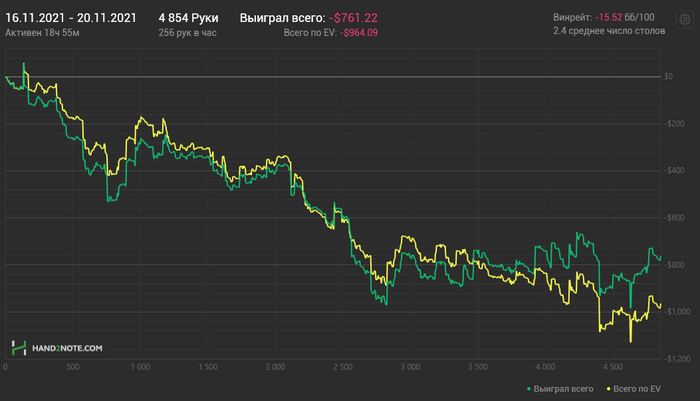Click the 'Выиграл всего:' header label
700x401 pixels.
pos(282,18)
